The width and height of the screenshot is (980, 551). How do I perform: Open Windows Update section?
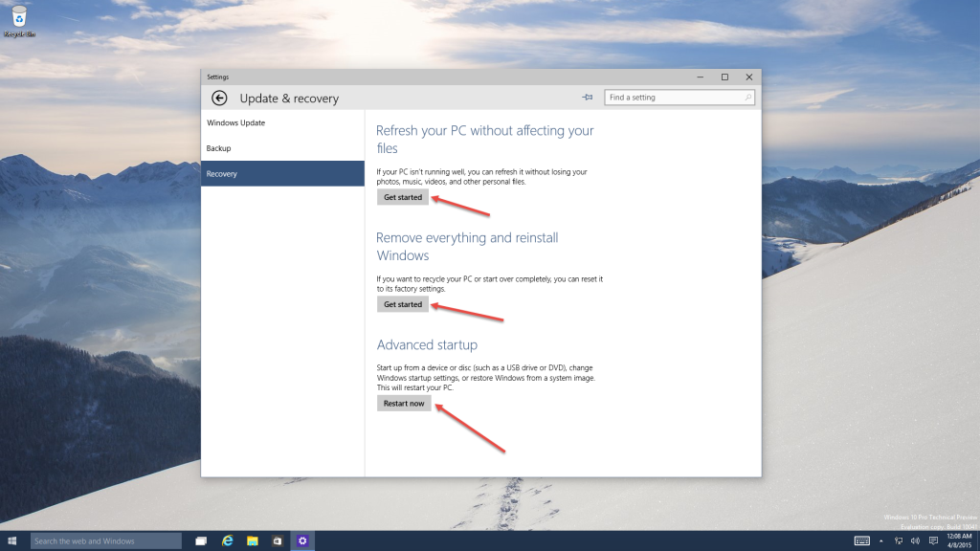tap(282, 122)
